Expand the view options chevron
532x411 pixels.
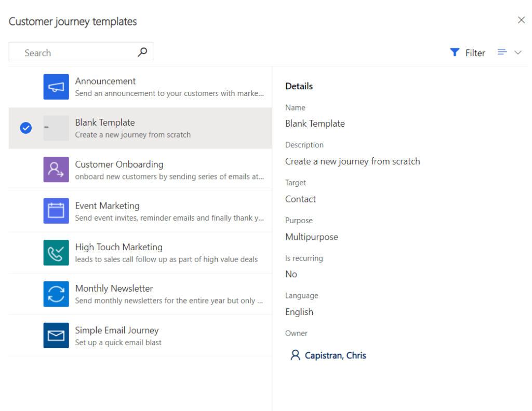tap(518, 52)
